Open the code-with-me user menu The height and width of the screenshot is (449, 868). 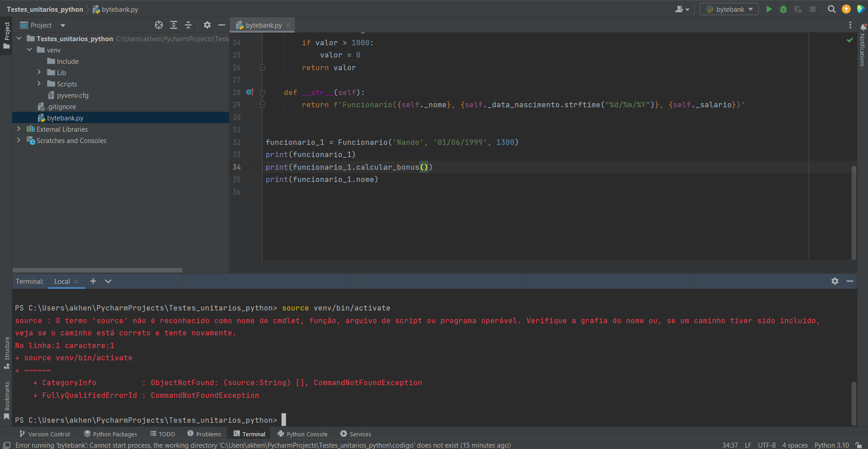coord(682,9)
